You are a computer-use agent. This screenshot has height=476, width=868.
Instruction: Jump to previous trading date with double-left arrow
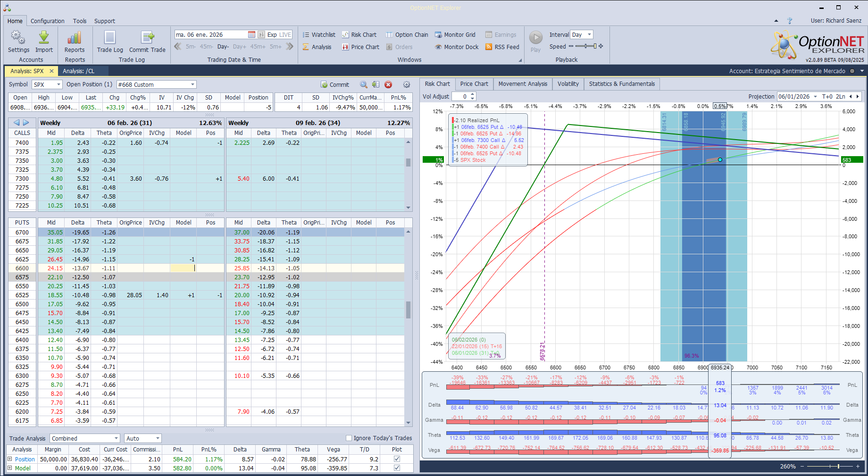click(x=178, y=46)
